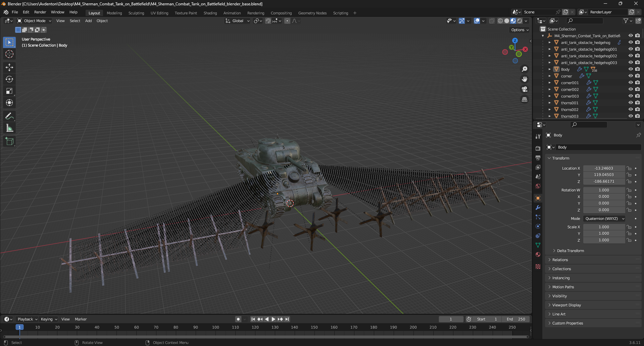
Task: Switch to solid viewport shading
Action: tap(507, 21)
